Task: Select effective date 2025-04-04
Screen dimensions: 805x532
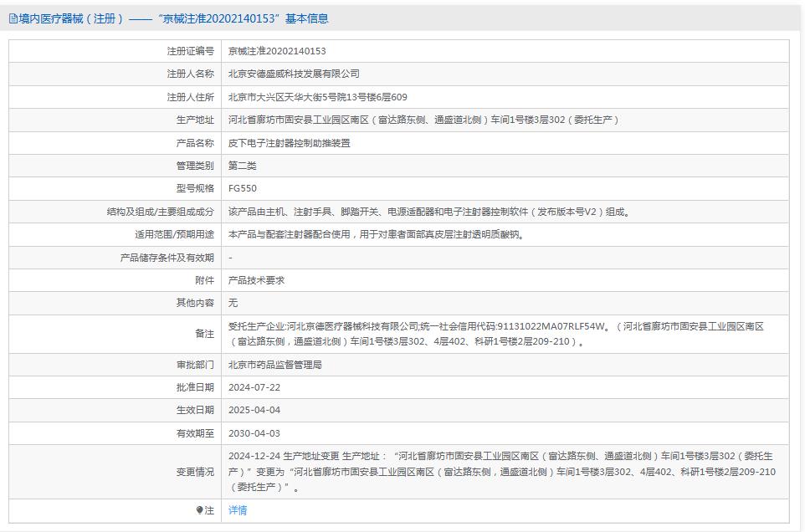Action: tap(254, 410)
